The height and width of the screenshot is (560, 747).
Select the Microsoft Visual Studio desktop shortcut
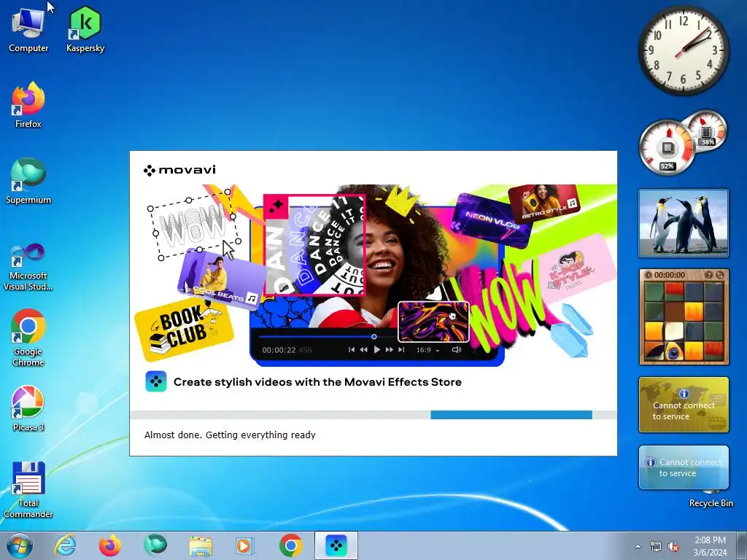coord(28,267)
